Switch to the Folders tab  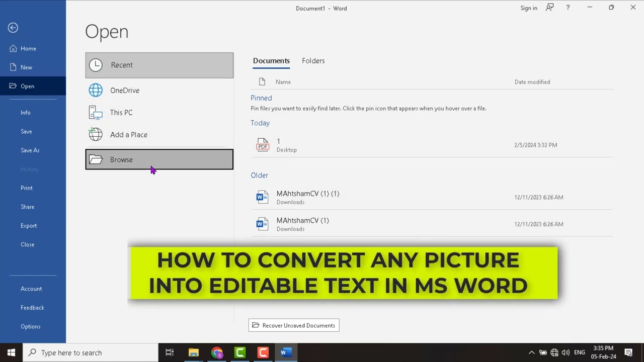click(x=313, y=61)
